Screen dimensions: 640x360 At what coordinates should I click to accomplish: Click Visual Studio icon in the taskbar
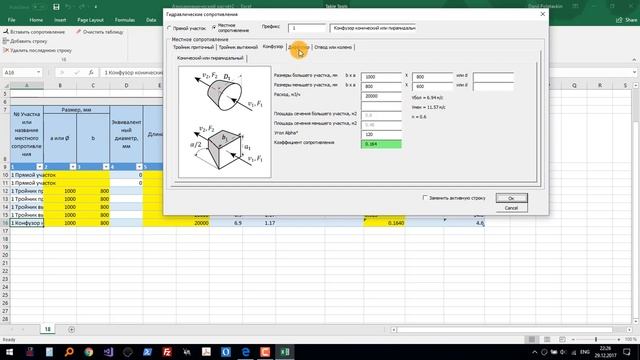coord(108,352)
